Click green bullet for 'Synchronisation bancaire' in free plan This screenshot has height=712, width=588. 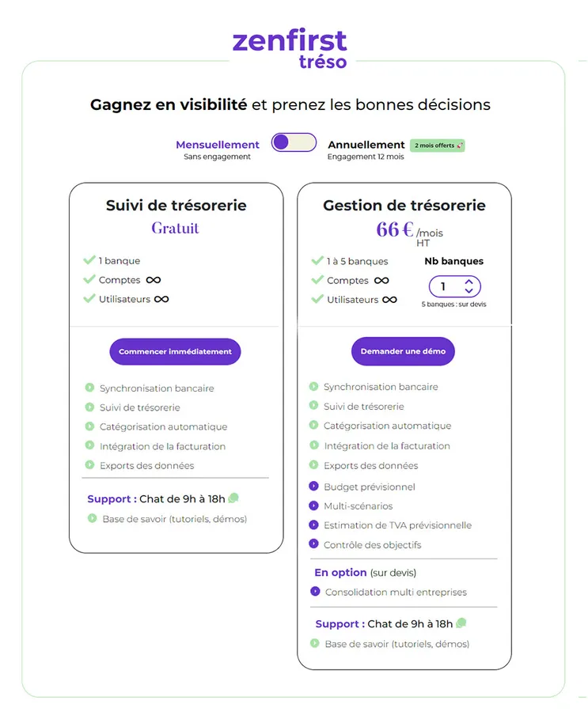click(x=89, y=388)
